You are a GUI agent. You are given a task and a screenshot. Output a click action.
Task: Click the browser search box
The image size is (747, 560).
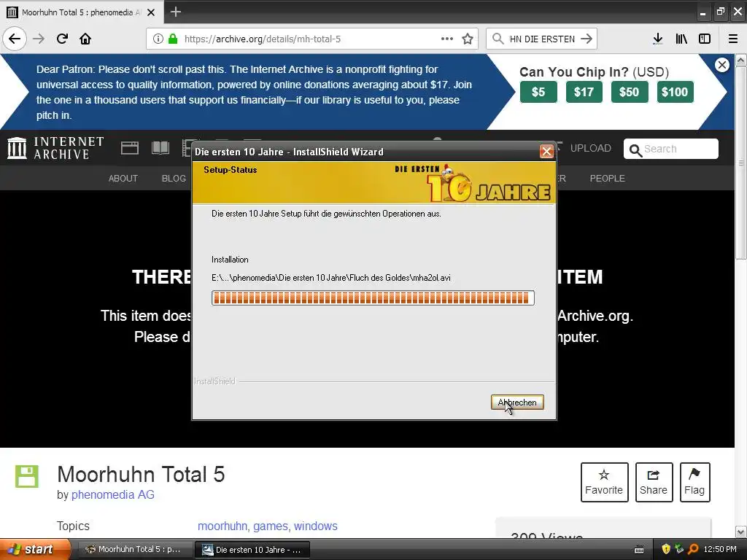(x=542, y=39)
